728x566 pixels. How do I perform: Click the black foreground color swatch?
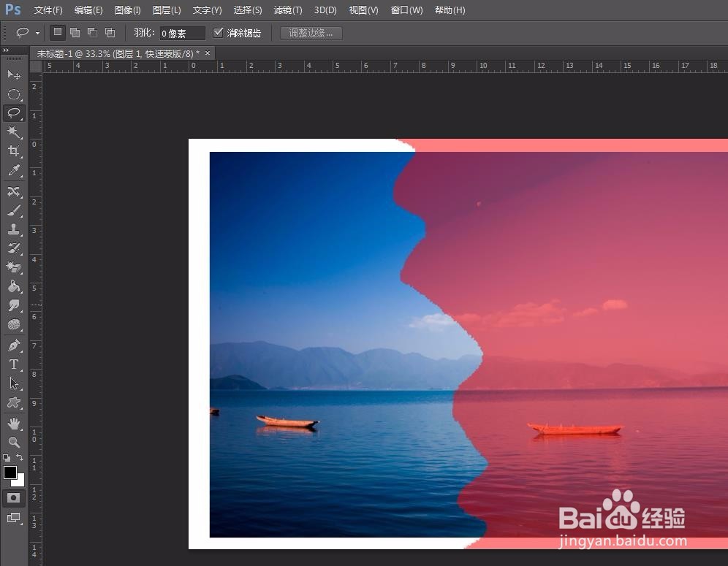click(x=9, y=472)
